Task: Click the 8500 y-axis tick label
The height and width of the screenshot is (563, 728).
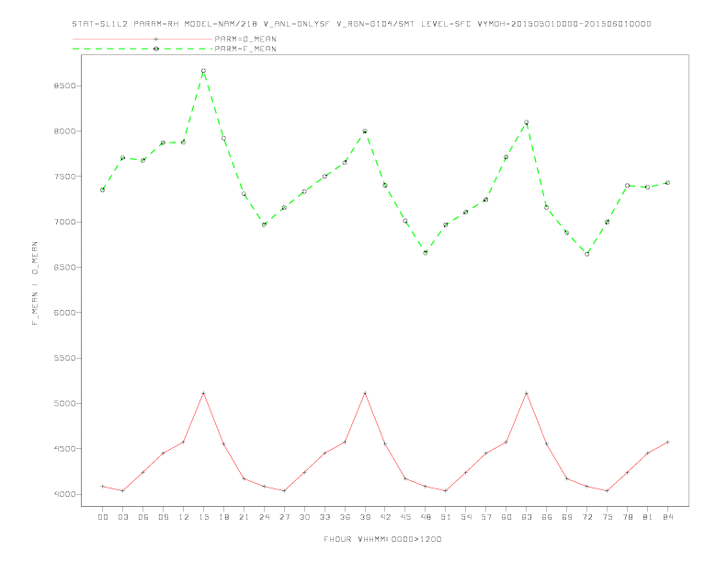Action: 65,86
